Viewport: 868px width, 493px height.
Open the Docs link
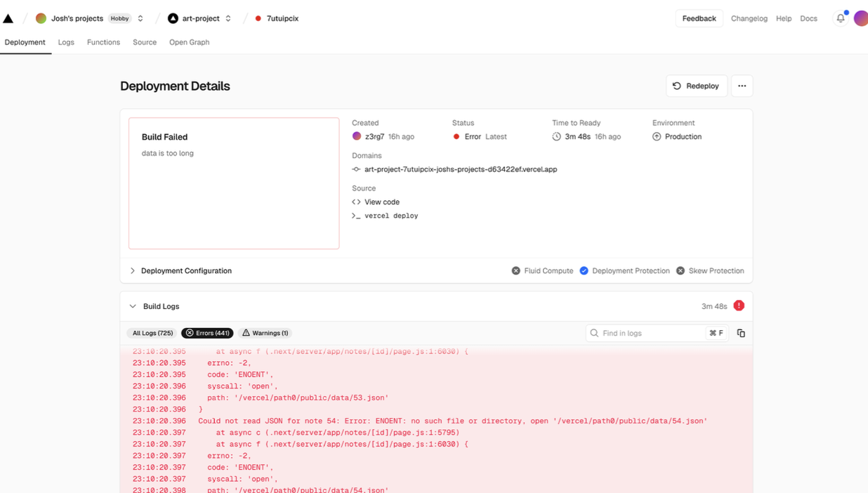(x=808, y=18)
